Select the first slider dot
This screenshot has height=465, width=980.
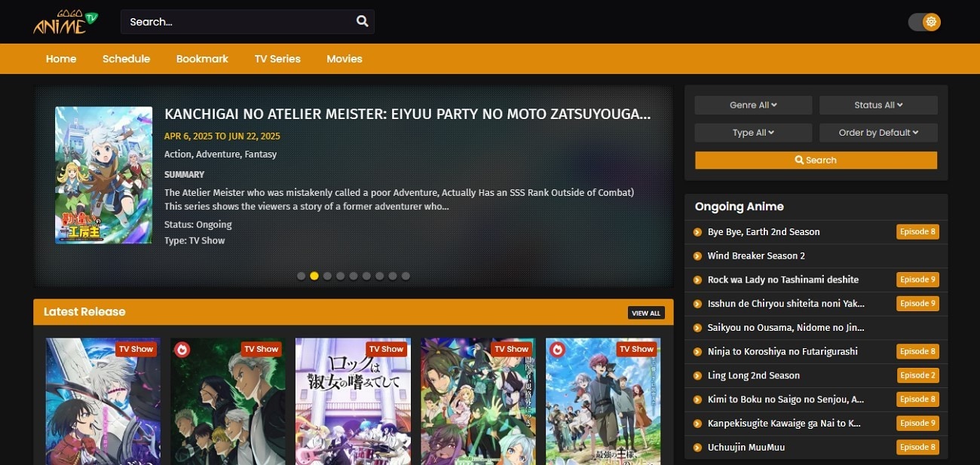tap(302, 276)
